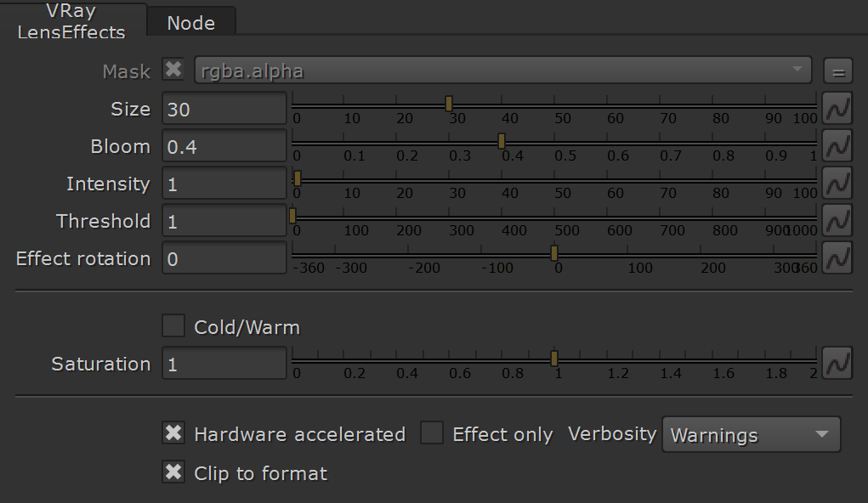The image size is (868, 503).
Task: Click the Effect rotation value field
Action: [224, 257]
